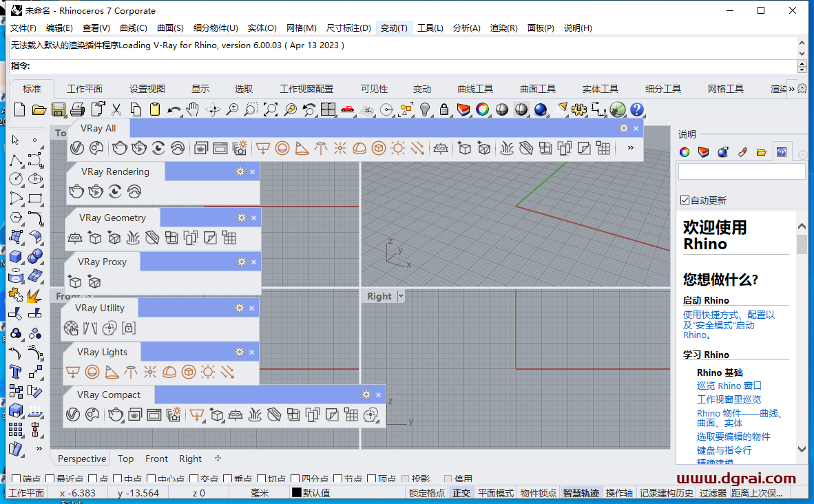Click the sun light icon in VRay Lights
This screenshot has height=504, width=814.
coord(208,372)
